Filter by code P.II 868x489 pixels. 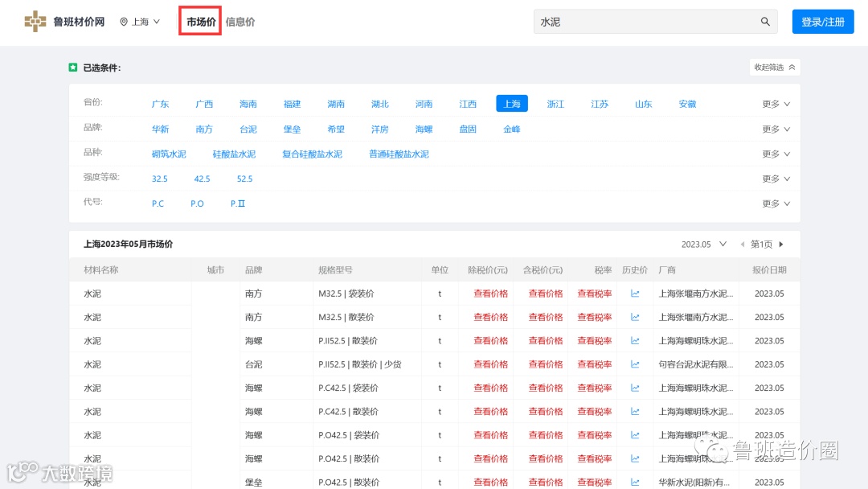coord(237,203)
